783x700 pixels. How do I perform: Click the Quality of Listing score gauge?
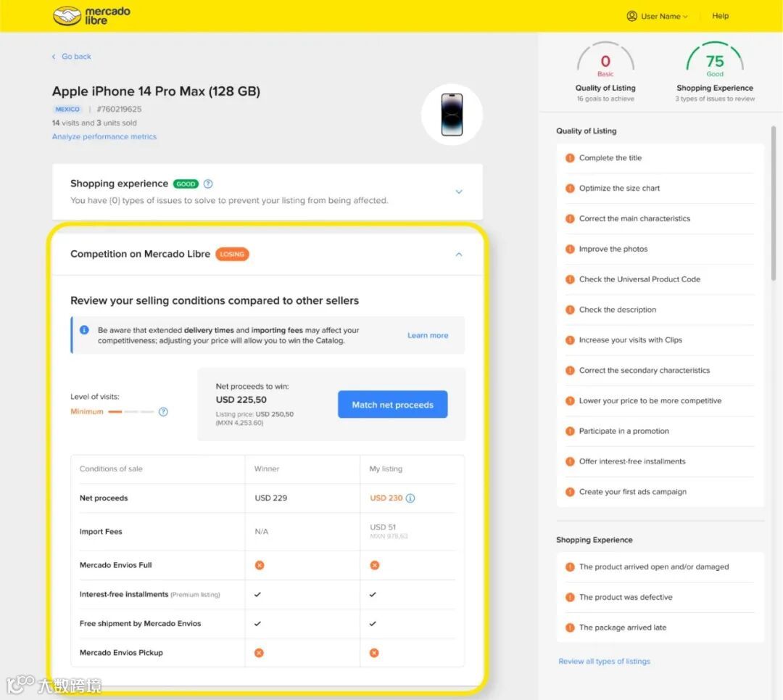(605, 59)
